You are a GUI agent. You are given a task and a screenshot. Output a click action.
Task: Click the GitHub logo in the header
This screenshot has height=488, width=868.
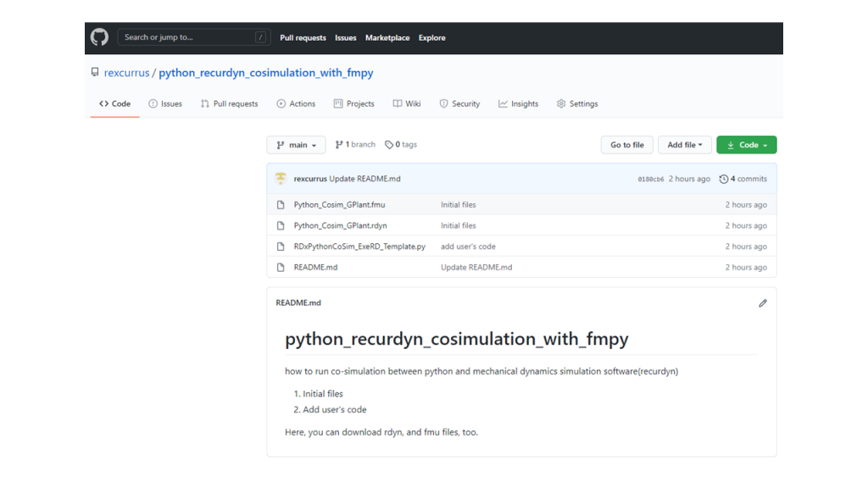pyautogui.click(x=99, y=37)
